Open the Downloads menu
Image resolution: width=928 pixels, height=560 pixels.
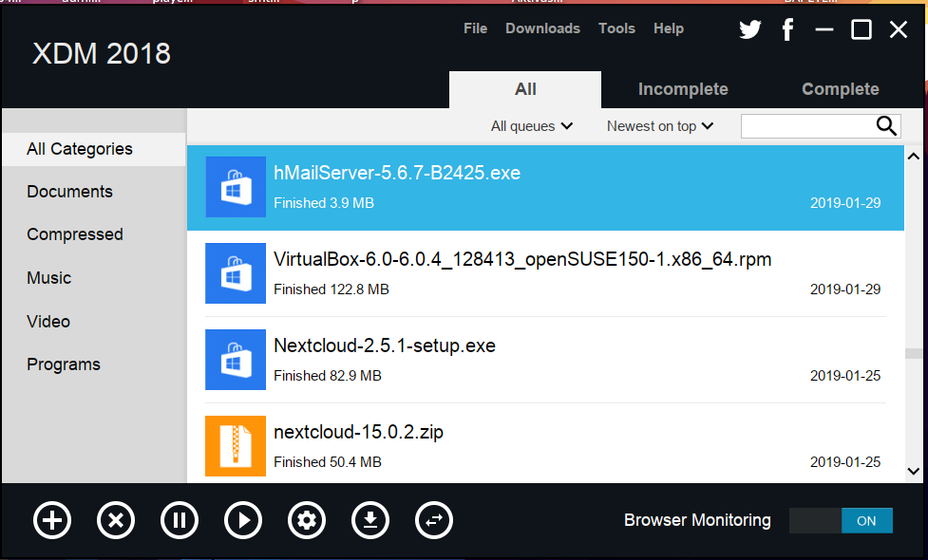[x=542, y=28]
